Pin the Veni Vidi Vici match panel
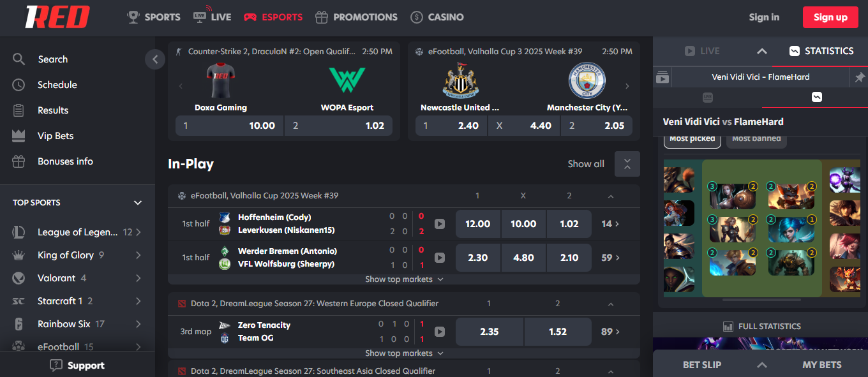 [859, 77]
